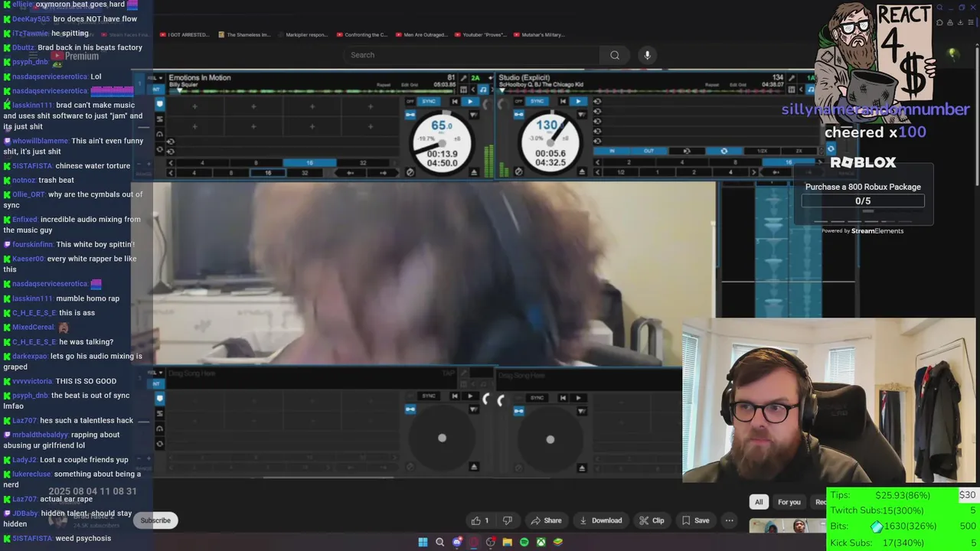Turn sync OFF on the right deck
The width and height of the screenshot is (980, 551).
click(518, 102)
